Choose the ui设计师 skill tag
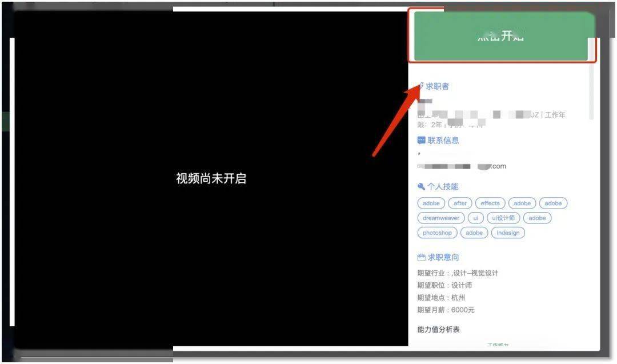 [503, 218]
